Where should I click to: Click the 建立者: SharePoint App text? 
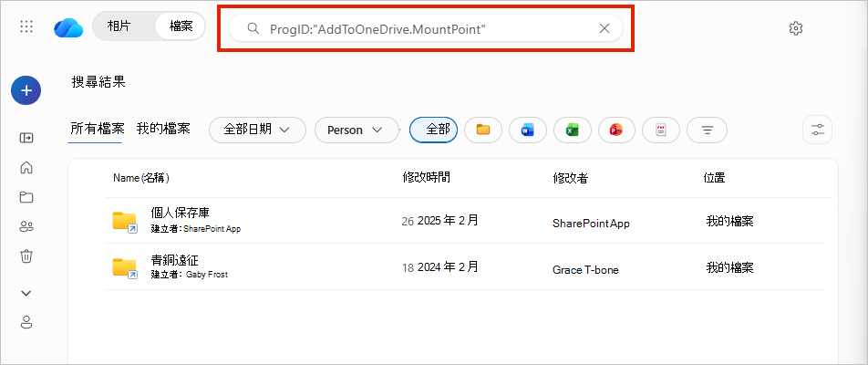coord(195,229)
